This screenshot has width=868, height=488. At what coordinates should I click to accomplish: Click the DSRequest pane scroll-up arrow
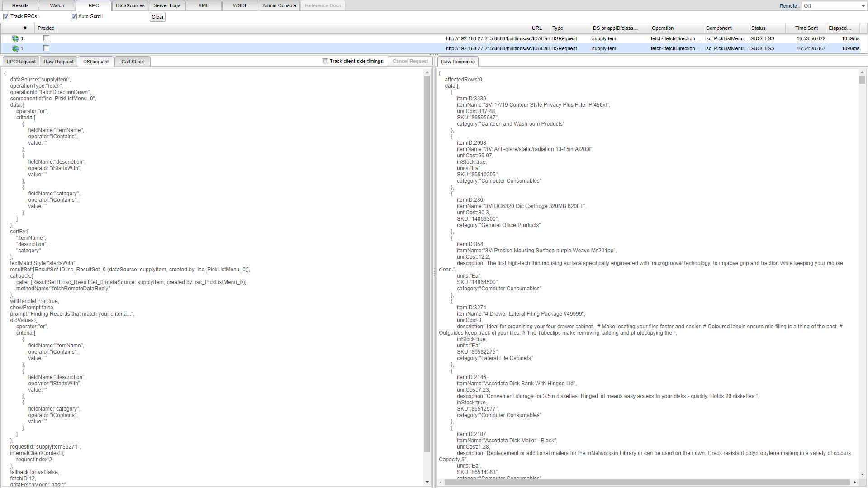click(427, 72)
